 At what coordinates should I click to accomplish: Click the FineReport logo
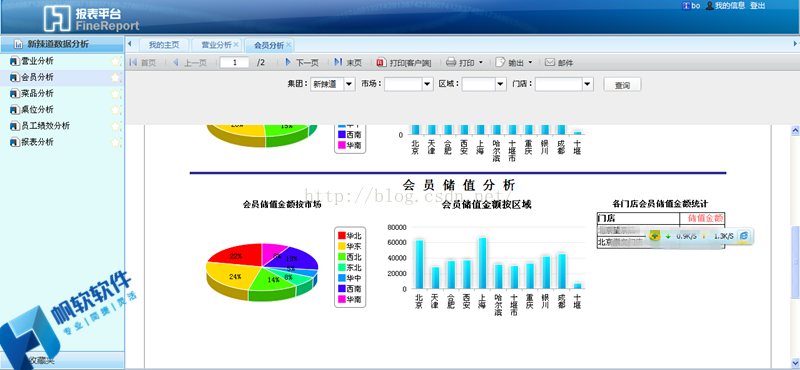pos(91,19)
